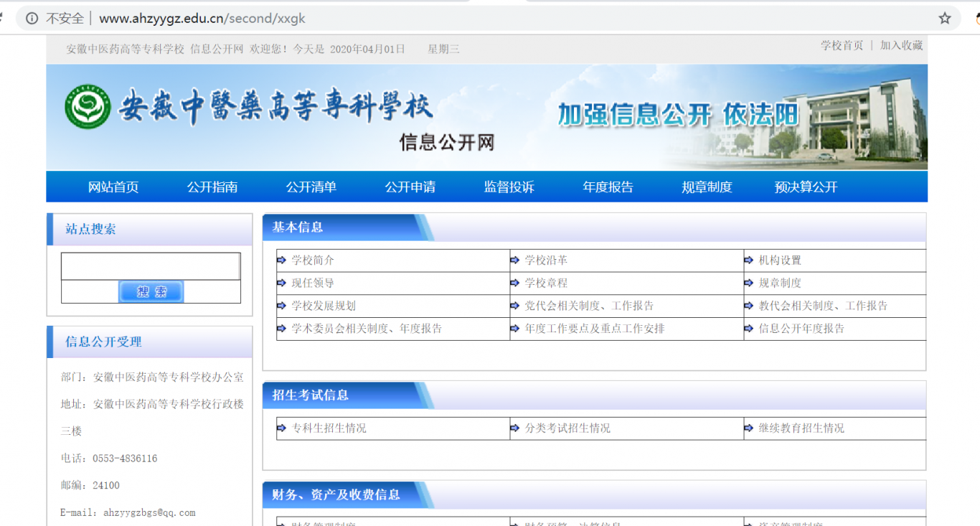Click the 信息公开受理 panel title
Image resolution: width=980 pixels, height=526 pixels.
tap(103, 342)
